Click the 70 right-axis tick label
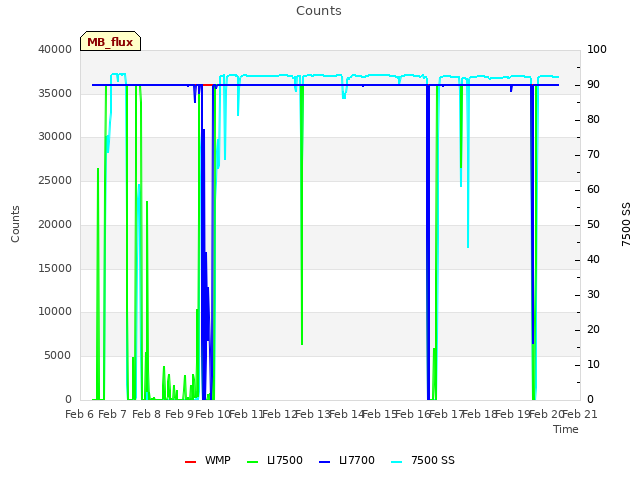640x480 pixels. pyautogui.click(x=593, y=155)
